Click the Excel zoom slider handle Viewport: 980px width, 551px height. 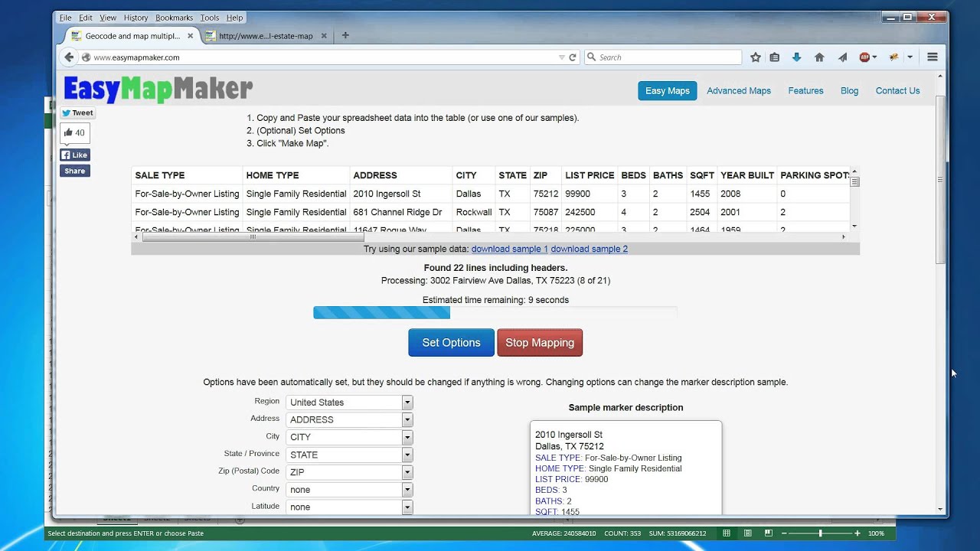click(x=820, y=533)
